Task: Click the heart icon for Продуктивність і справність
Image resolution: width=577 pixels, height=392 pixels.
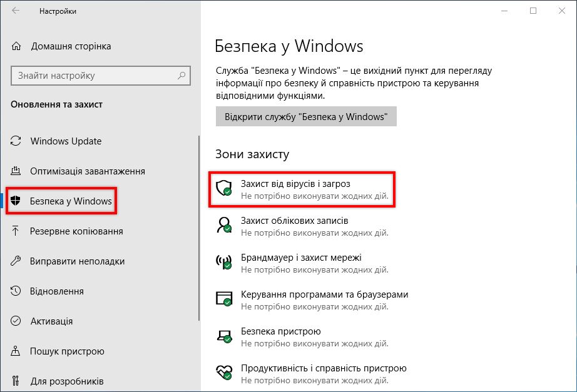Action: click(x=223, y=373)
